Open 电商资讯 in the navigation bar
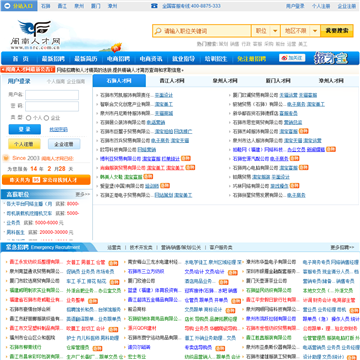 point(151,59)
